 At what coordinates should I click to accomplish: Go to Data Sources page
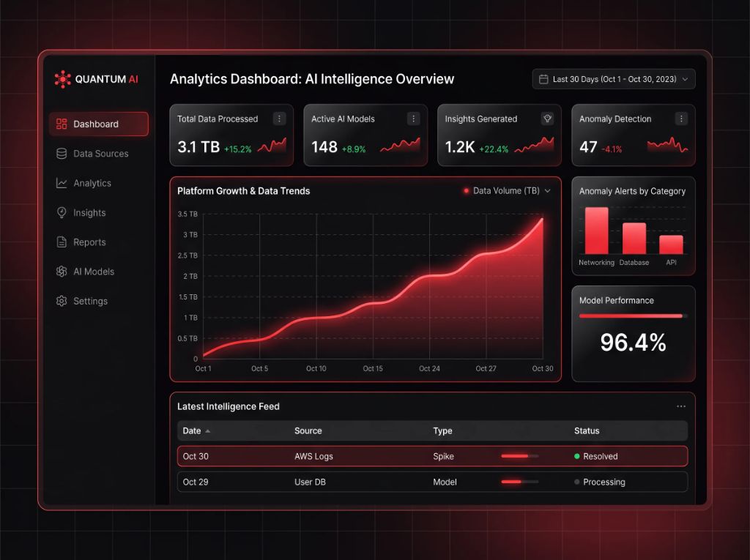[99, 154]
